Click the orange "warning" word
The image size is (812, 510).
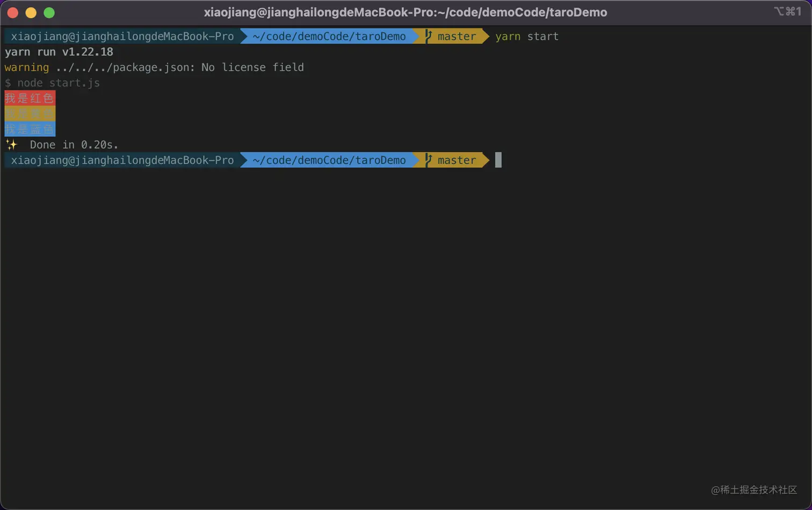[27, 68]
